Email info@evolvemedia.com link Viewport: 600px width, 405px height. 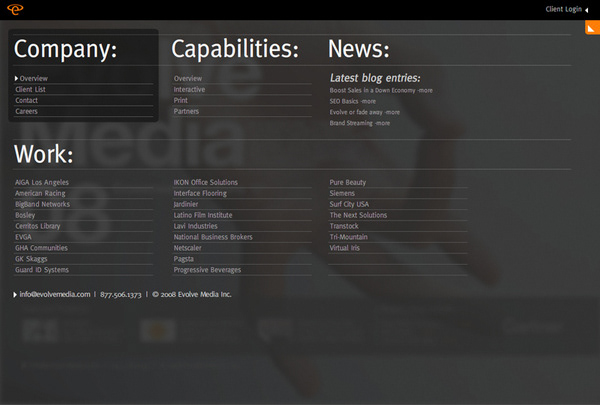point(55,294)
